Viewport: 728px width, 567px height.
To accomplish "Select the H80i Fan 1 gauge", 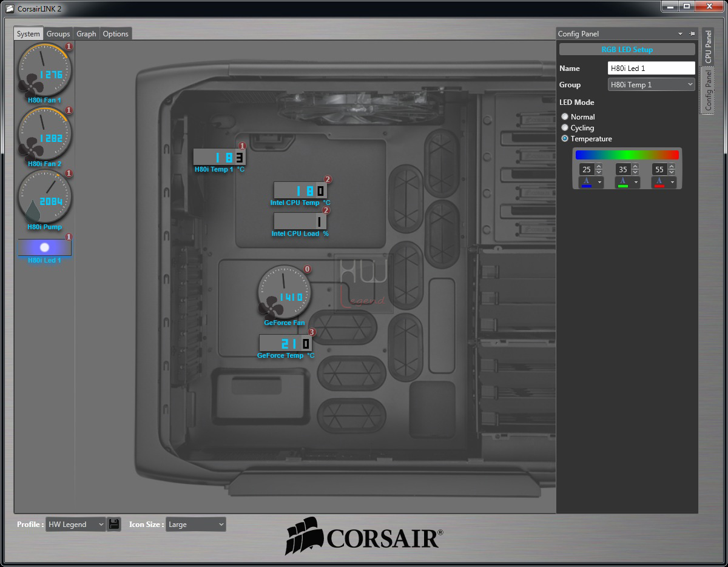I will click(44, 69).
